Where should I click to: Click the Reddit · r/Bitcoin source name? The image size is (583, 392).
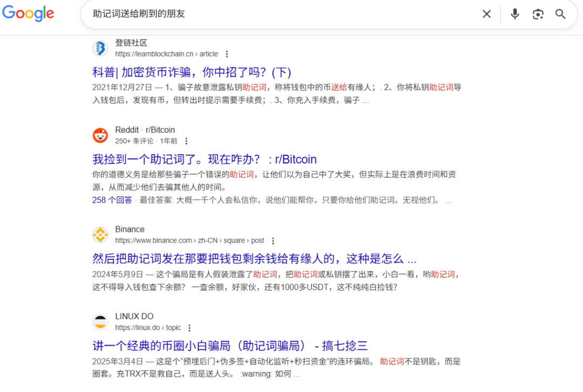click(145, 129)
